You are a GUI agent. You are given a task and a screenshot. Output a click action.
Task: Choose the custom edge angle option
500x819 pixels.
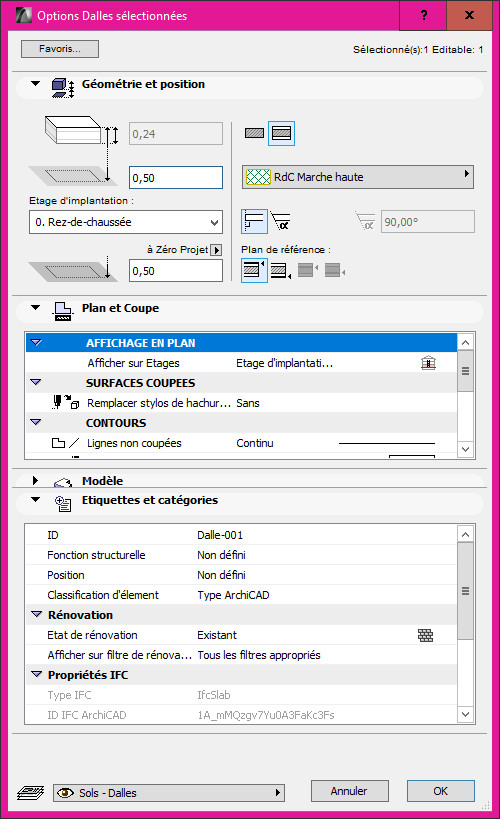click(x=281, y=221)
